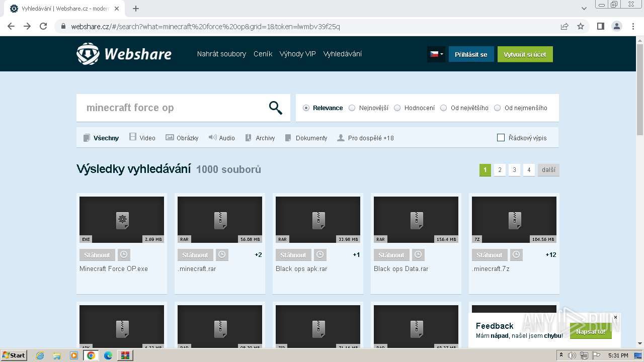The image size is (644, 362).
Task: Filter by Pro dospělé +18
Action: (x=365, y=138)
